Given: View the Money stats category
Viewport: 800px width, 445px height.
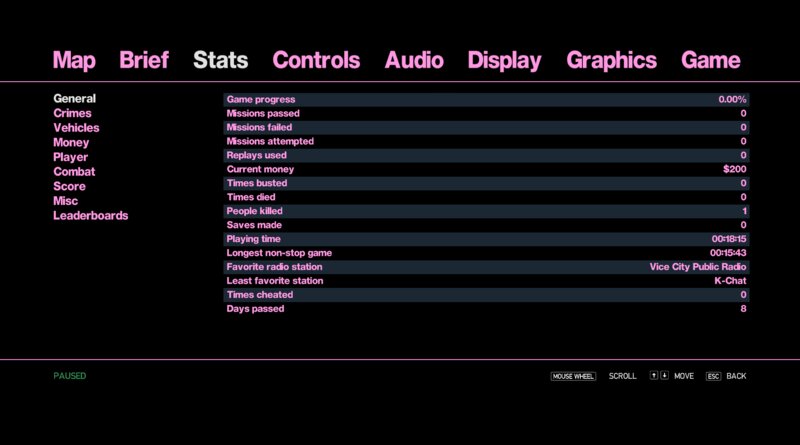Looking at the screenshot, I should point(71,142).
